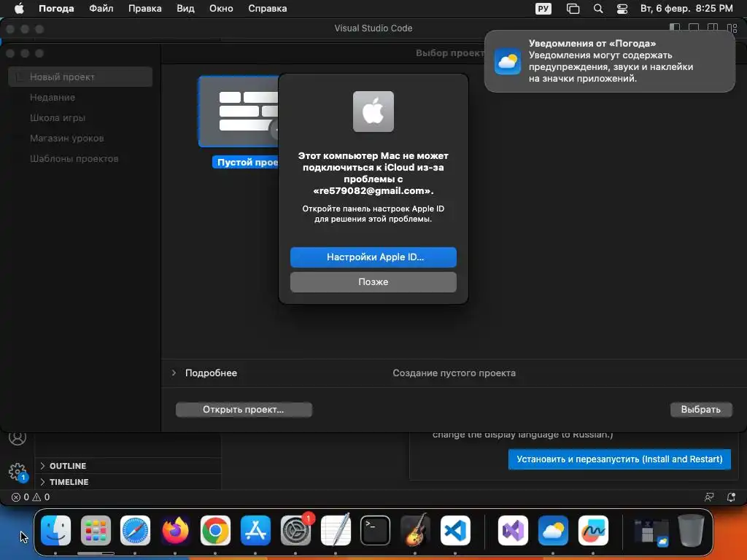
Task: Open the Окно menu
Action: 221,9
